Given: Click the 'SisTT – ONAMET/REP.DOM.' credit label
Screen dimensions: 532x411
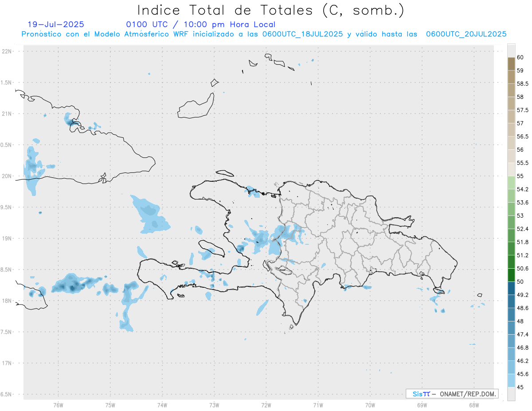Looking at the screenshot, I should [x=452, y=394].
